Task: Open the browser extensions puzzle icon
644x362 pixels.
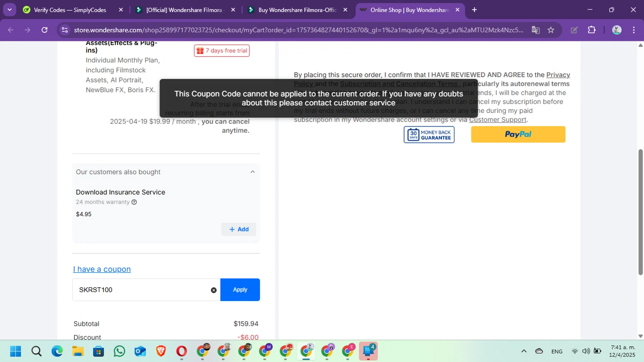Action: pos(592,30)
